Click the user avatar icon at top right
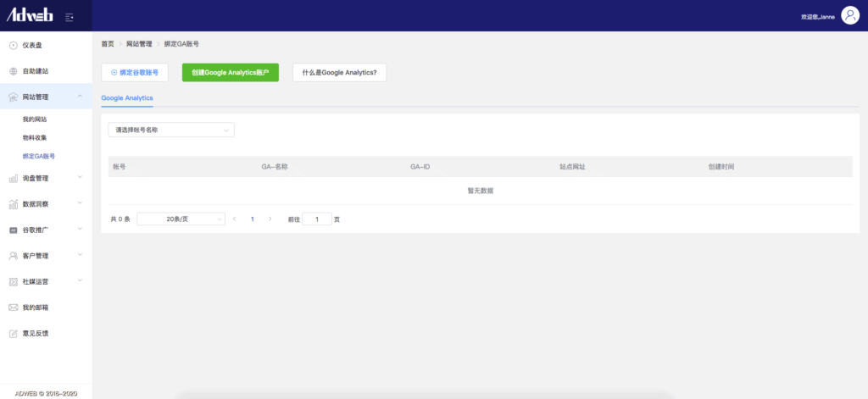This screenshot has height=399, width=868. tap(849, 16)
